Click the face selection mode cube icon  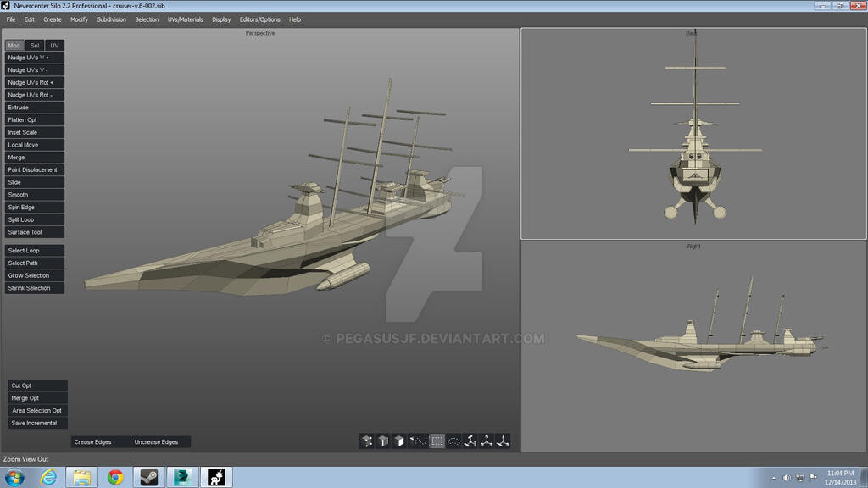(398, 441)
